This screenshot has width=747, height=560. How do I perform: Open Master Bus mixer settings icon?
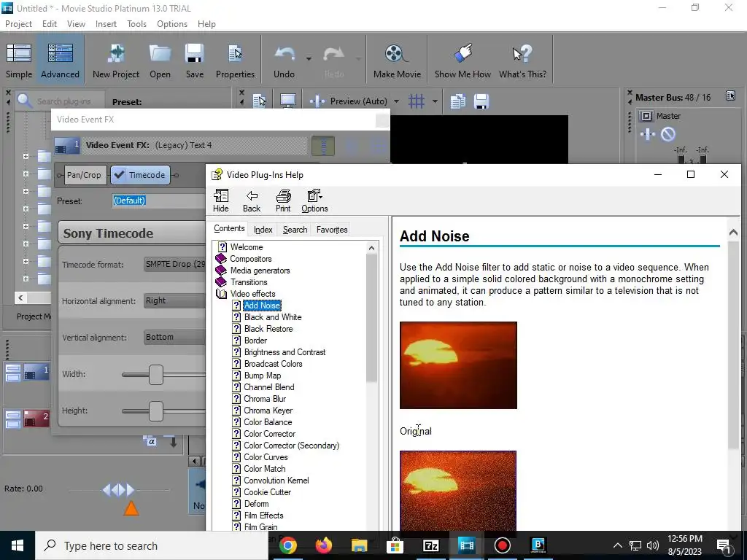pyautogui.click(x=730, y=96)
